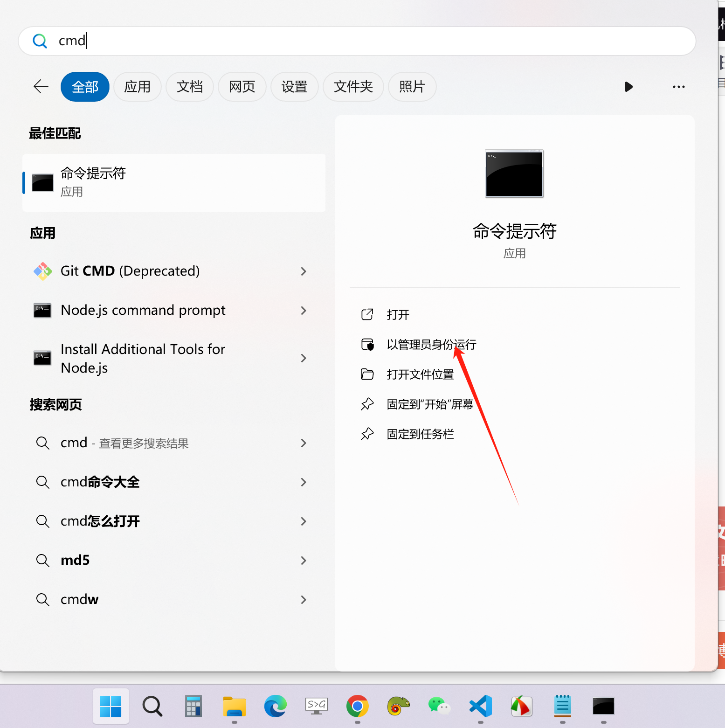Select the 照片 filter tab
The width and height of the screenshot is (725, 728).
pyautogui.click(x=412, y=87)
